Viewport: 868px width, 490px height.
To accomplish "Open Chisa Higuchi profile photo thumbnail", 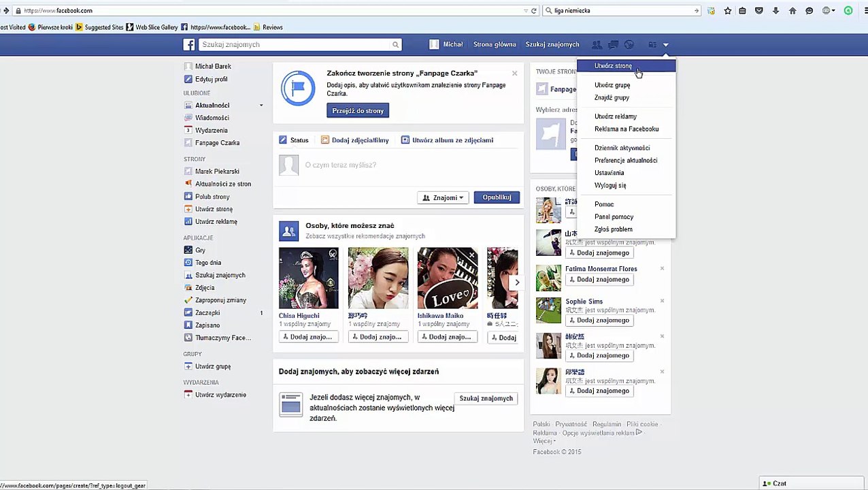I will [x=309, y=278].
